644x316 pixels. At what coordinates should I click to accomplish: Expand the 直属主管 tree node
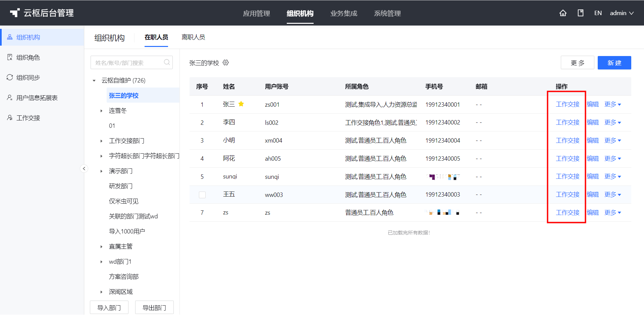[101, 247]
